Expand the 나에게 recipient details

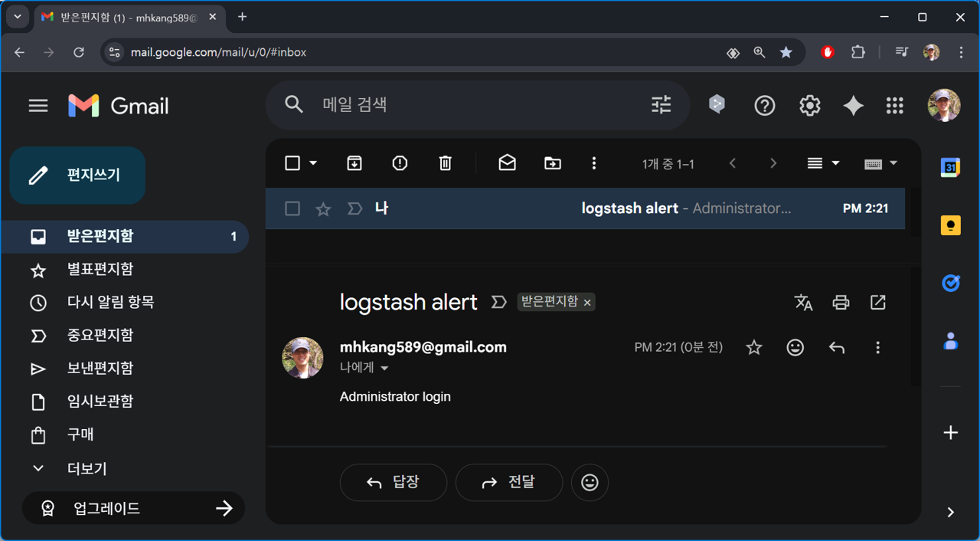pyautogui.click(x=384, y=368)
